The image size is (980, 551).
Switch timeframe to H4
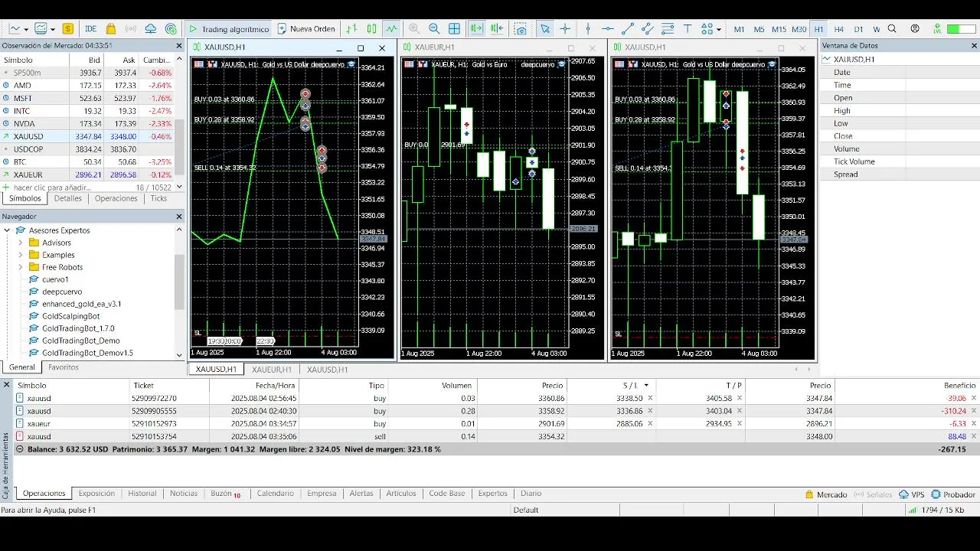click(x=839, y=29)
